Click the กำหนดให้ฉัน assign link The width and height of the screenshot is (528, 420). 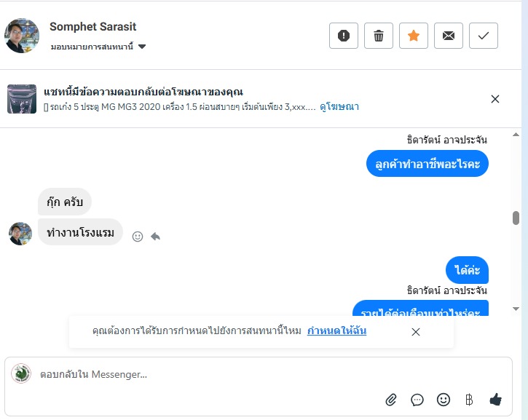[x=336, y=331]
